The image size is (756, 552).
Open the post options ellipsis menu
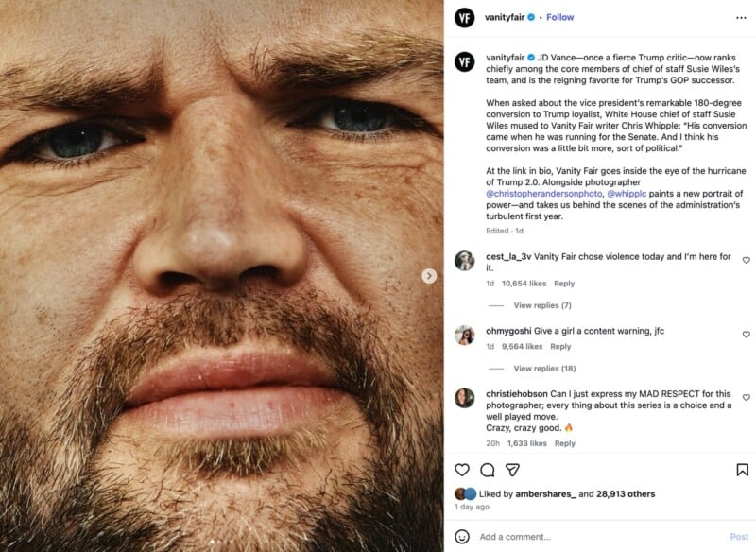click(741, 16)
